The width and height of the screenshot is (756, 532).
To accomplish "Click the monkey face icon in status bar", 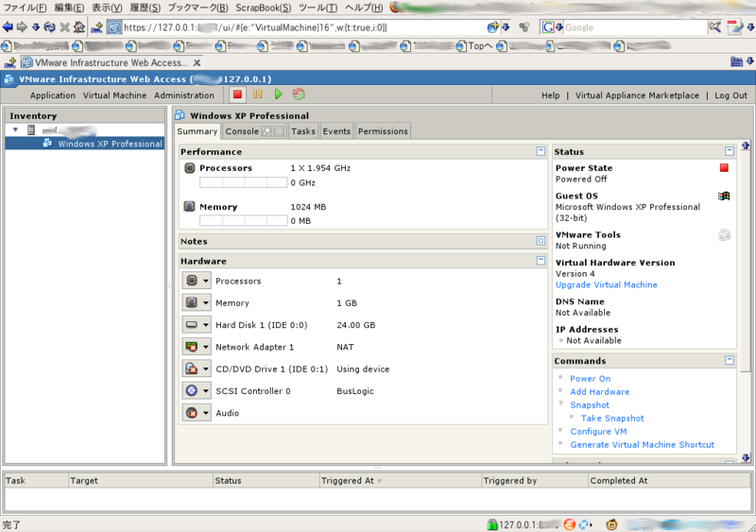I will tap(611, 524).
